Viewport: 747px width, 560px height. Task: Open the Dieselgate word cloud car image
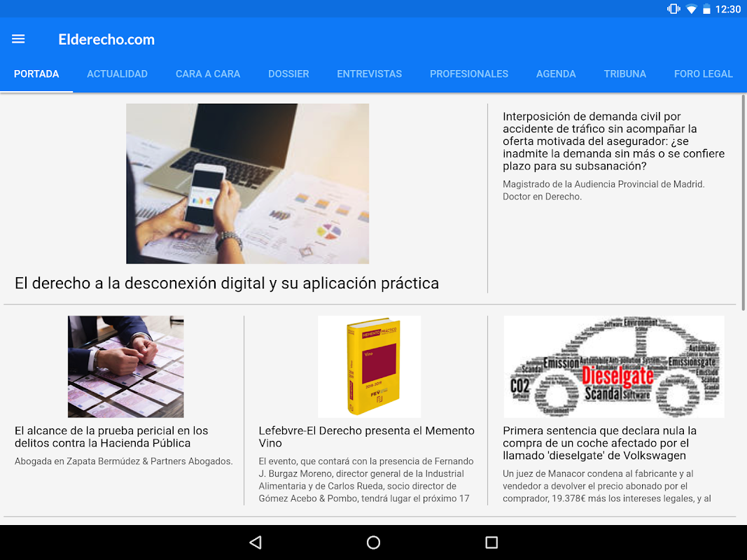click(x=613, y=367)
